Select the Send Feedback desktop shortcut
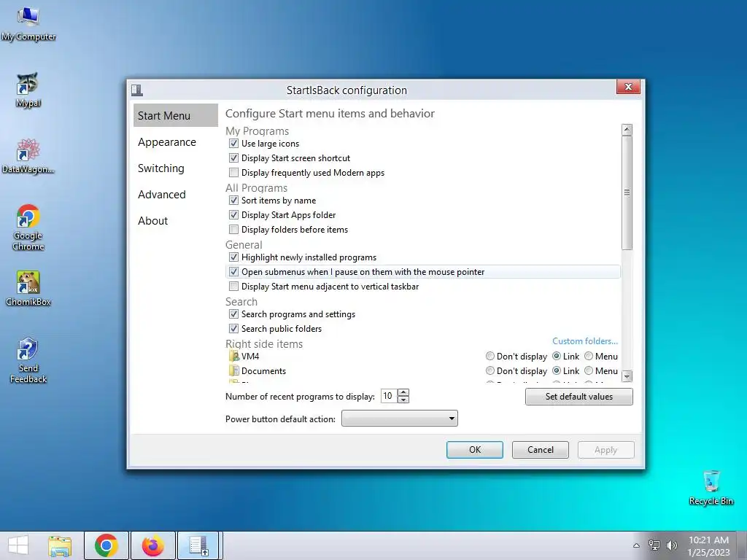Viewport: 747px width, 560px height. [28, 360]
